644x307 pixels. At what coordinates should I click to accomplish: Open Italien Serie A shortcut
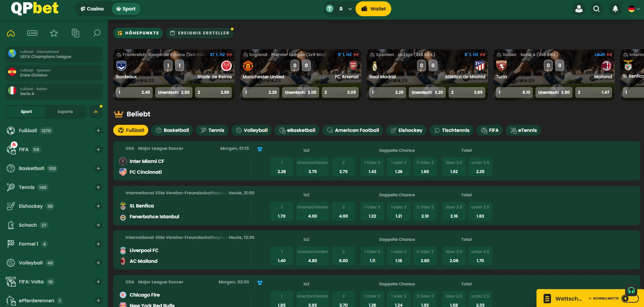pos(54,91)
